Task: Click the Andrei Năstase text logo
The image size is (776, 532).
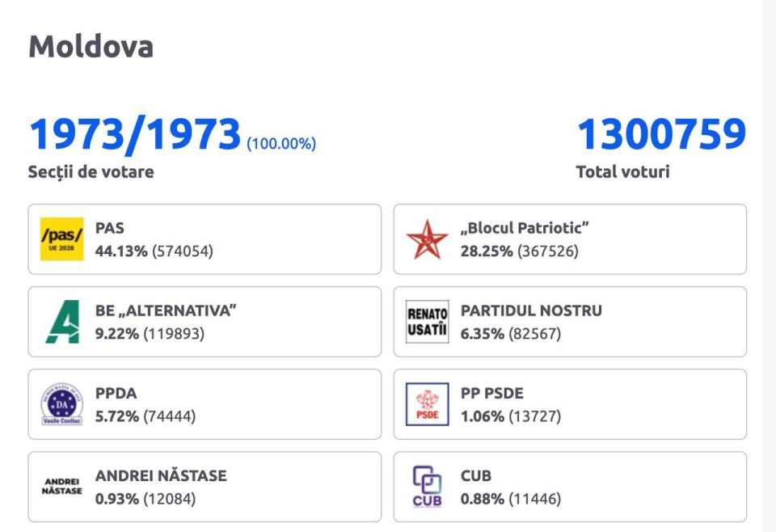Action: 62,487
